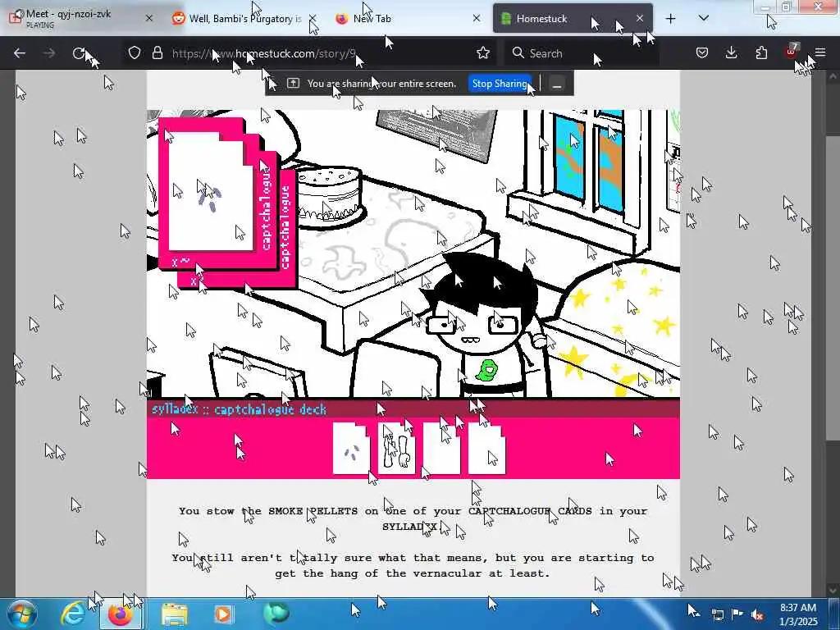Open the clock showing 8:37 AM
The height and width of the screenshot is (630, 840).
pos(798,614)
